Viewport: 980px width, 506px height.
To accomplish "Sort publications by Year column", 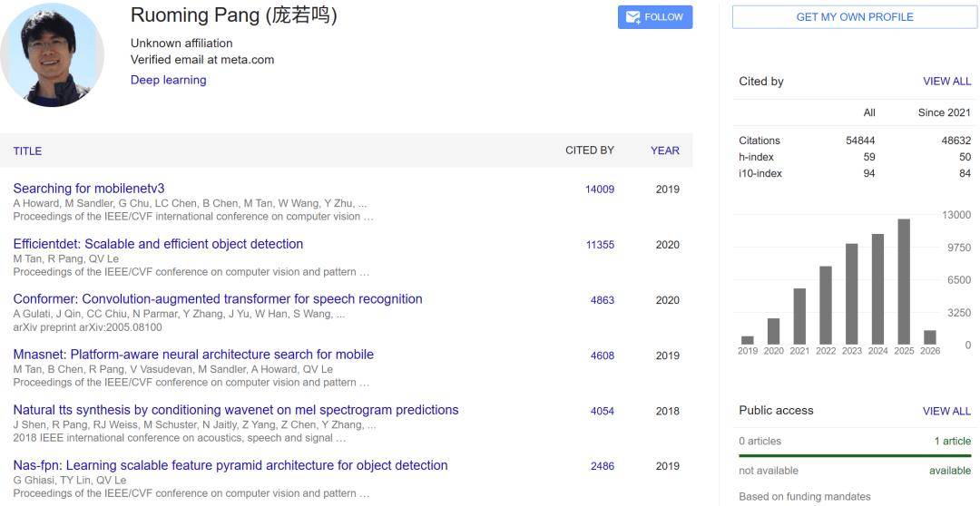I will [664, 151].
